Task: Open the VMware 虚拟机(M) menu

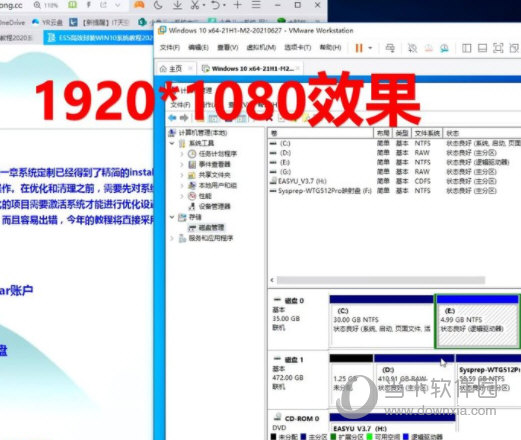Action: pos(261,48)
